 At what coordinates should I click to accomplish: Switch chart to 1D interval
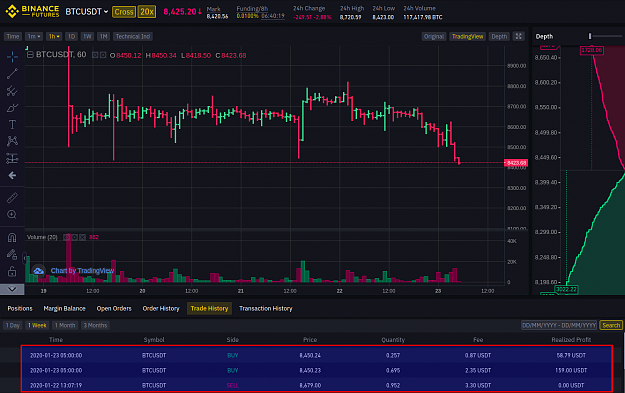tap(71, 36)
